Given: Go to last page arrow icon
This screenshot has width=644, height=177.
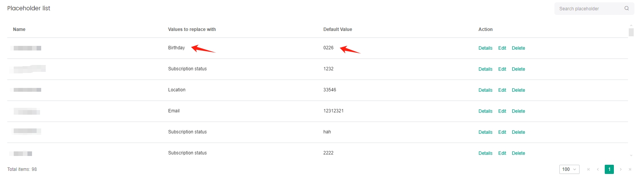Looking at the screenshot, I should coord(630,169).
